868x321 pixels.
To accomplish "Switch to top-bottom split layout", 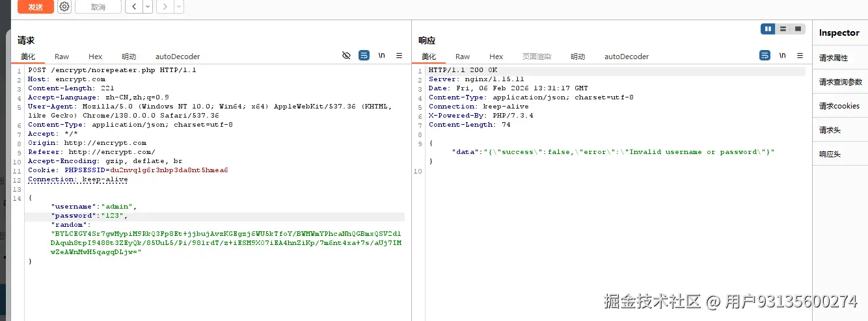I will tap(783, 29).
